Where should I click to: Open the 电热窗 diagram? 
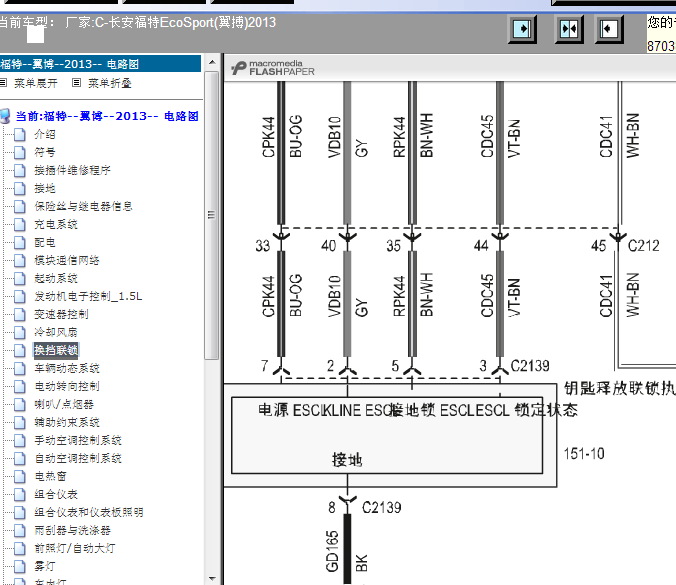click(50, 477)
